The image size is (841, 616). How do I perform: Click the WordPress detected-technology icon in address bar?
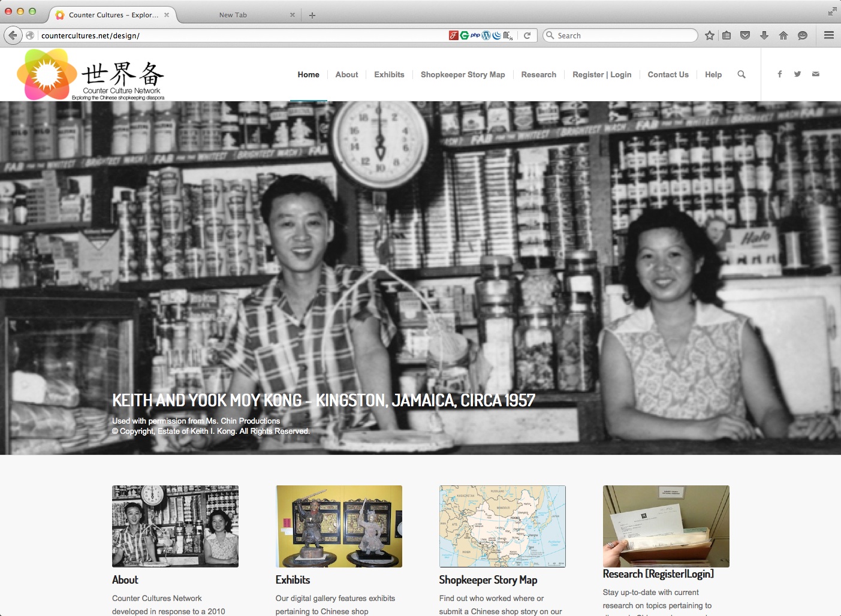click(486, 35)
